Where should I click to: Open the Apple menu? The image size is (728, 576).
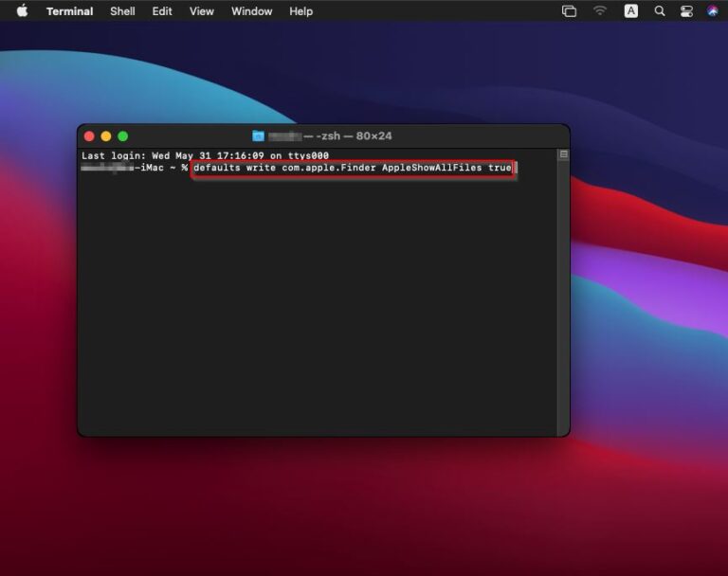[22, 11]
